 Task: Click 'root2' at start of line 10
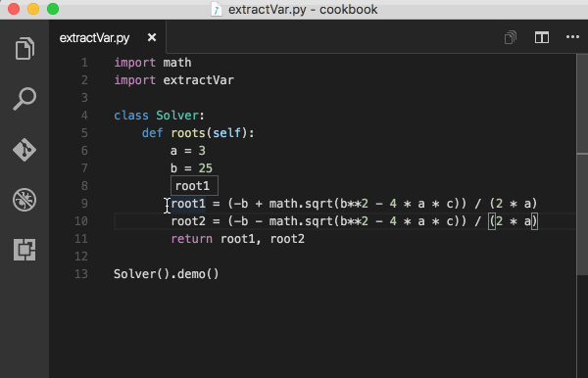click(188, 221)
